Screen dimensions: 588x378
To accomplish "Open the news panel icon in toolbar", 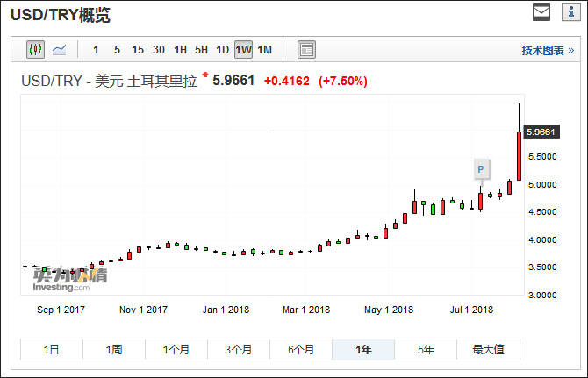I will tap(306, 49).
